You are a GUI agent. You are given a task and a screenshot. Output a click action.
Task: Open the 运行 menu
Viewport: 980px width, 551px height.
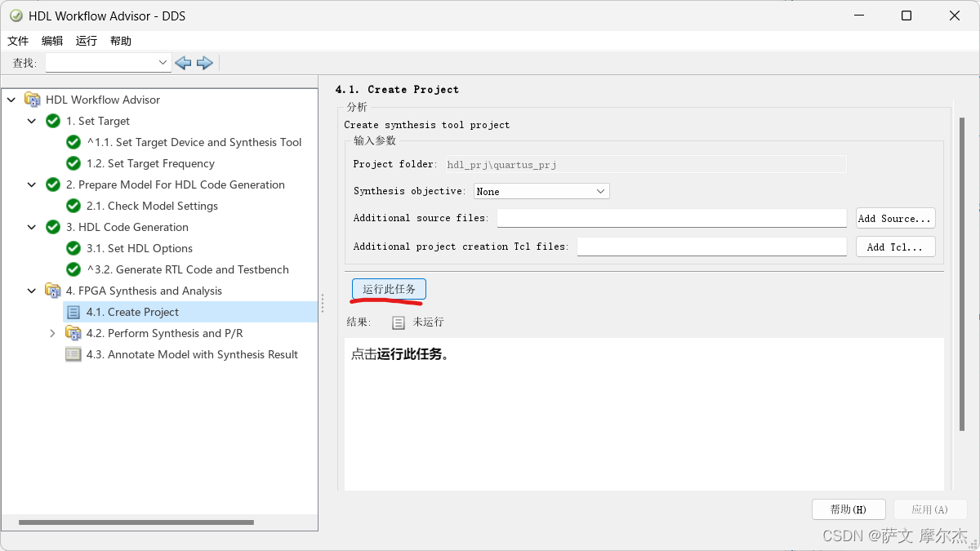[x=85, y=40]
